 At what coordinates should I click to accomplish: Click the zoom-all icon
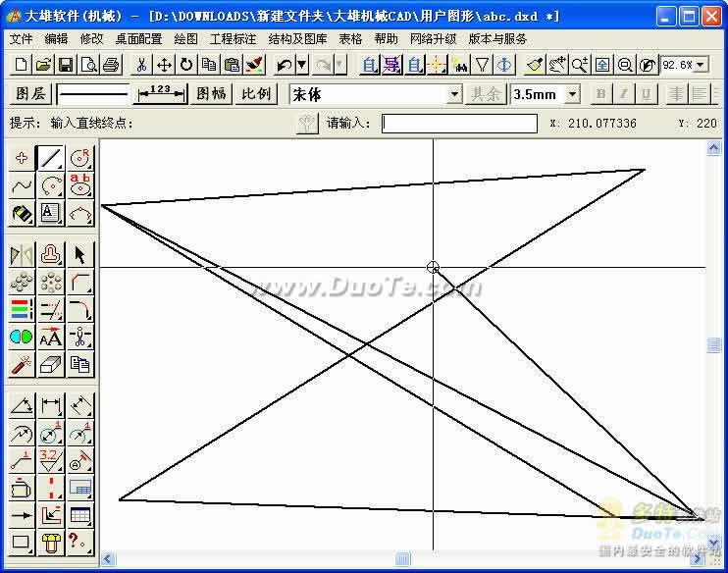pyautogui.click(x=602, y=65)
